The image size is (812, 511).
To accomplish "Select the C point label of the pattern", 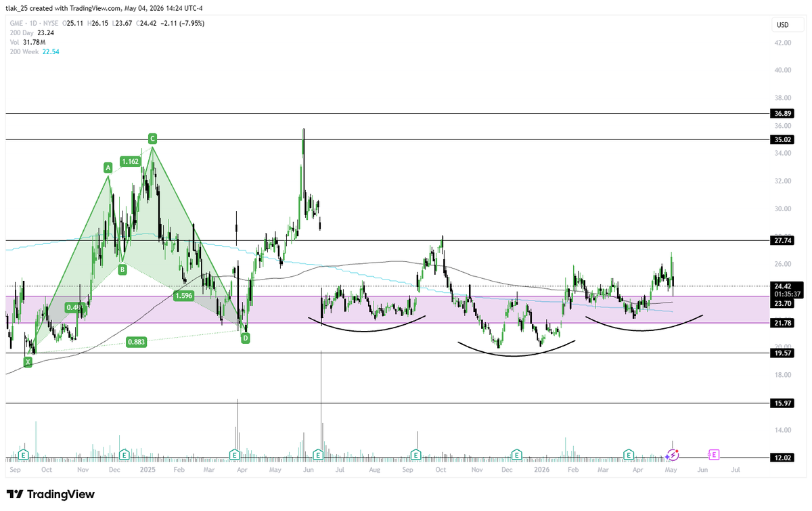I will (x=152, y=139).
